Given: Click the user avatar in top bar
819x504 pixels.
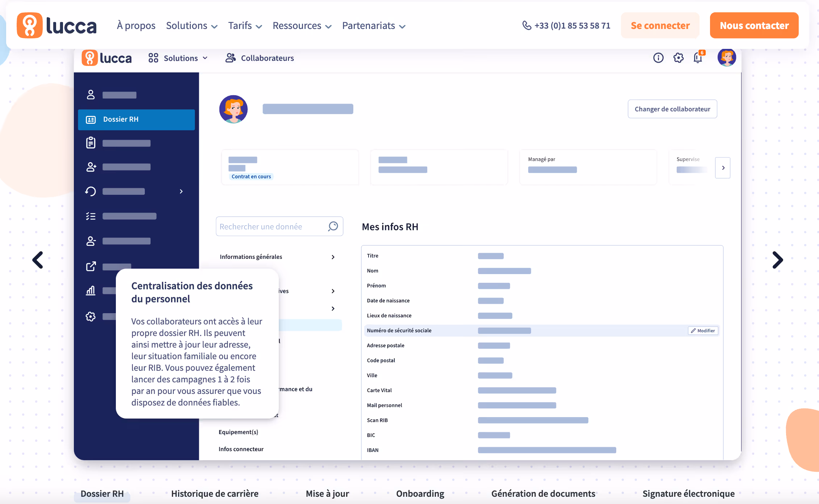Looking at the screenshot, I should (726, 58).
